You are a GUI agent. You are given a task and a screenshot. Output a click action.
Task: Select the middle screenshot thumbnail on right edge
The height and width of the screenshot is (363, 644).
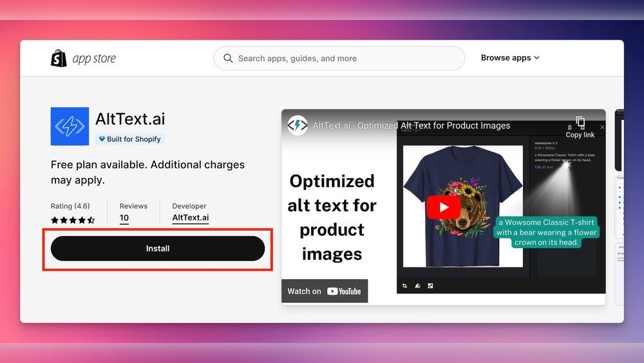pyautogui.click(x=620, y=206)
